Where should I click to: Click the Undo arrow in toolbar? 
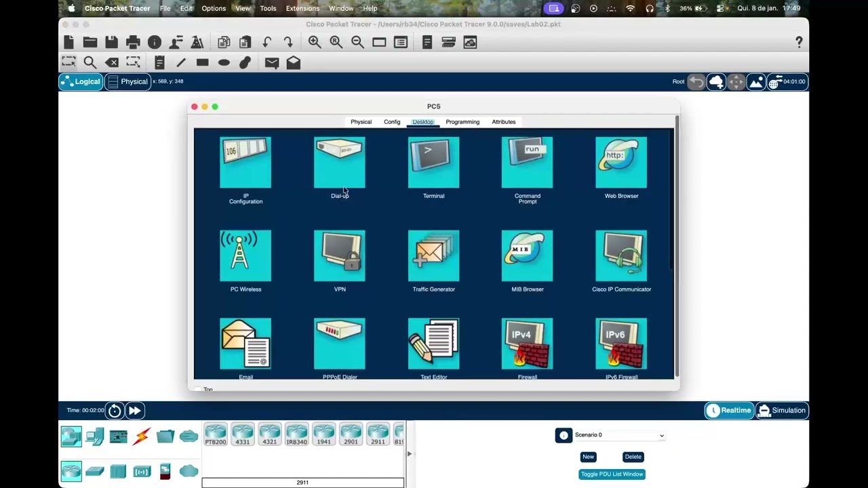pos(267,42)
